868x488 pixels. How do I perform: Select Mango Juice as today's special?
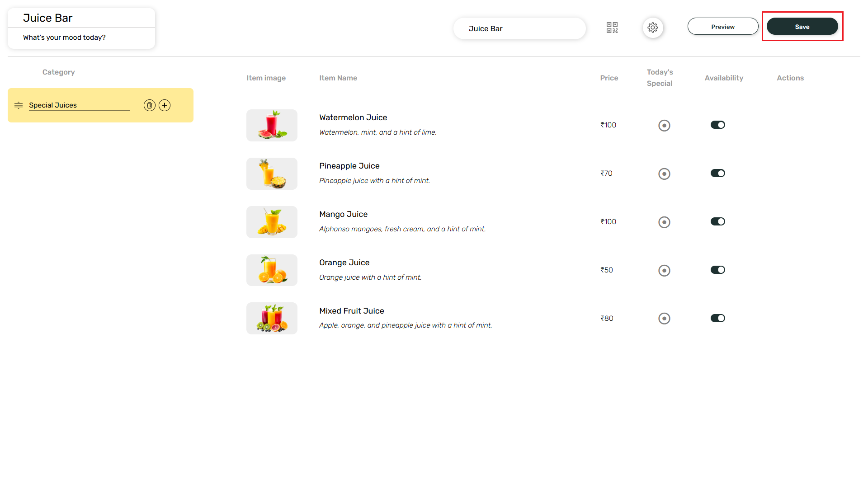[x=664, y=222]
